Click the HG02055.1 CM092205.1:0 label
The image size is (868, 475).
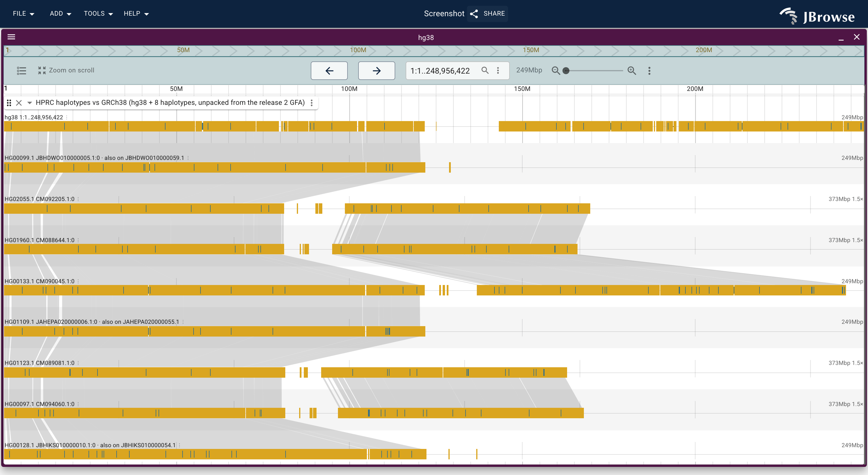[39, 199]
